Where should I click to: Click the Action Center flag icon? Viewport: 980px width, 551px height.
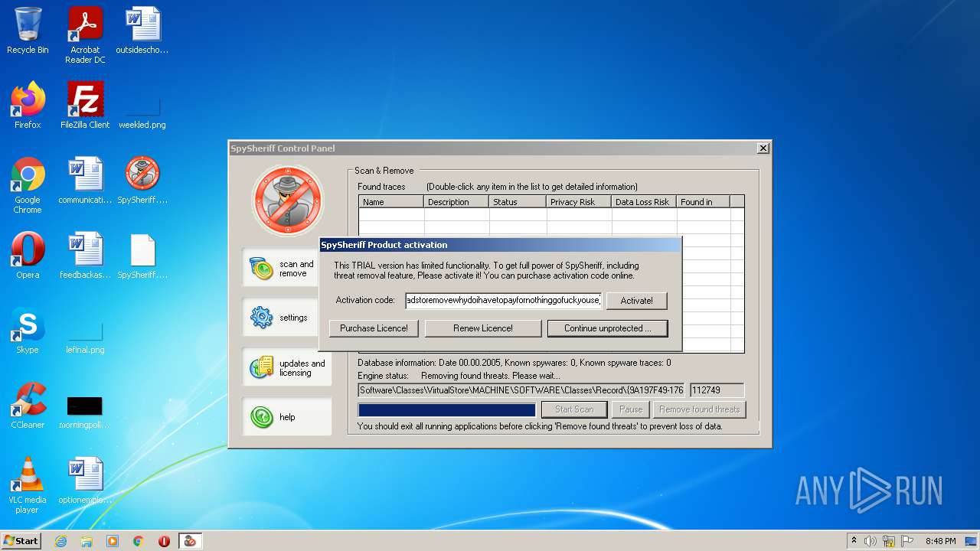tap(907, 541)
